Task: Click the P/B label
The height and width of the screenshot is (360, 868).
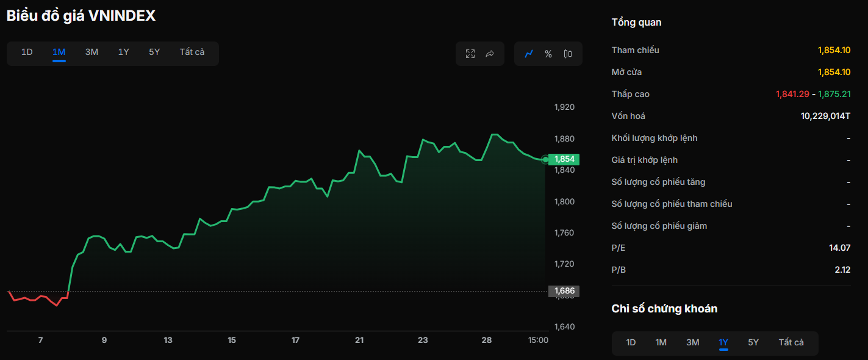Action: pos(619,270)
